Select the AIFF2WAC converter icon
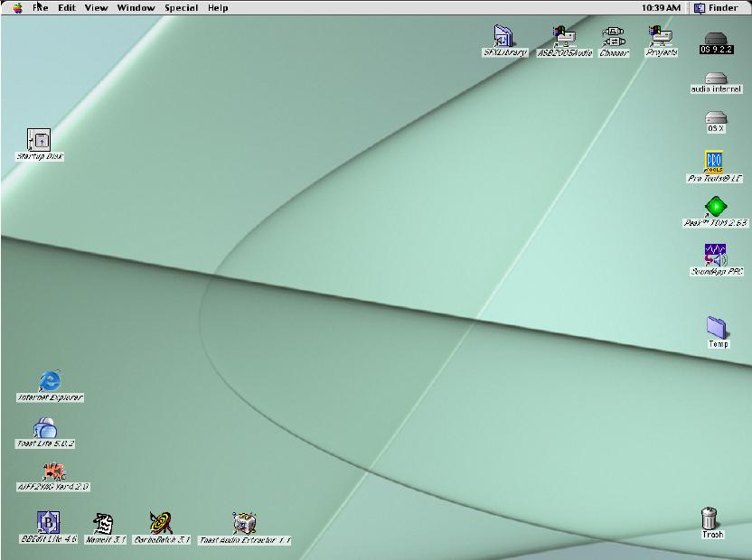This screenshot has width=752, height=560. point(53,471)
